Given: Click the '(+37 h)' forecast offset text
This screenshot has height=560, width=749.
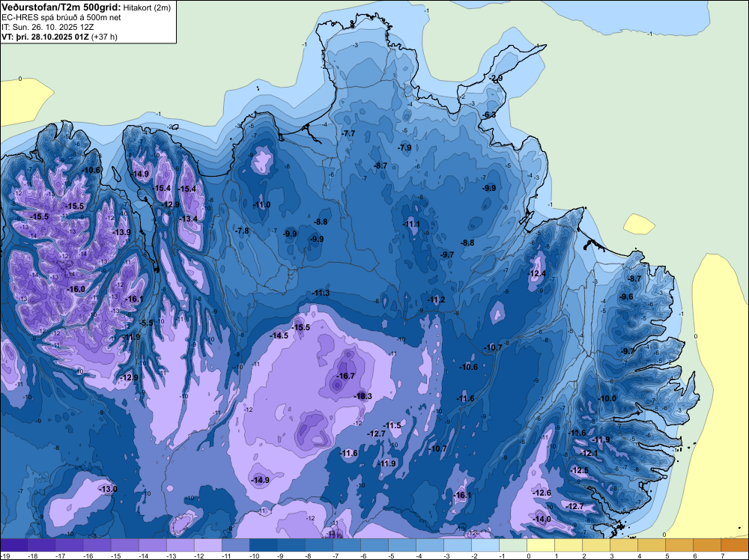Looking at the screenshot, I should (x=104, y=37).
